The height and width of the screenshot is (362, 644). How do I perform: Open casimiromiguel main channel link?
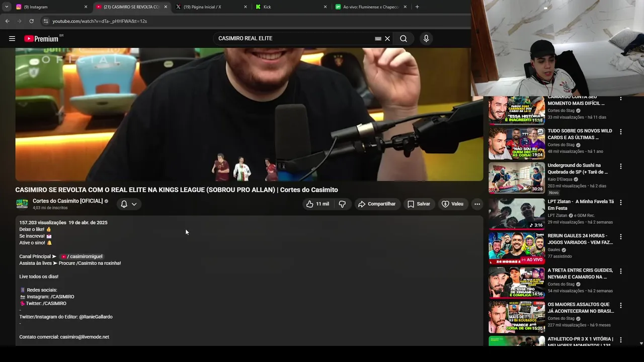click(80, 256)
